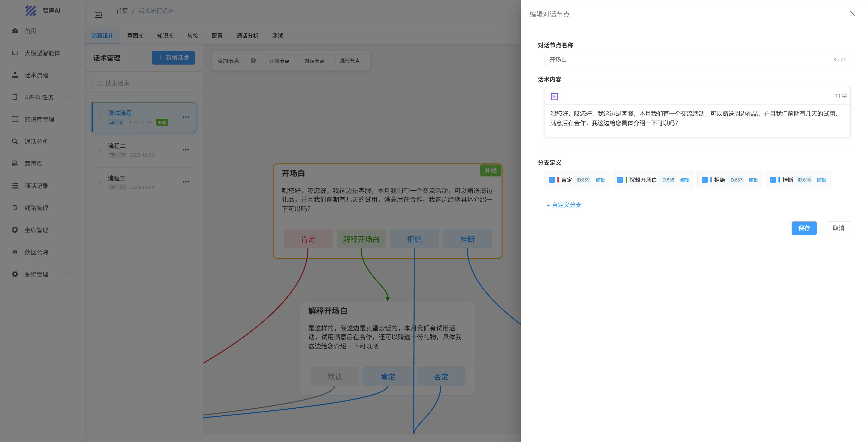Uncheck the 解释开场白 branch checkbox

pos(620,180)
